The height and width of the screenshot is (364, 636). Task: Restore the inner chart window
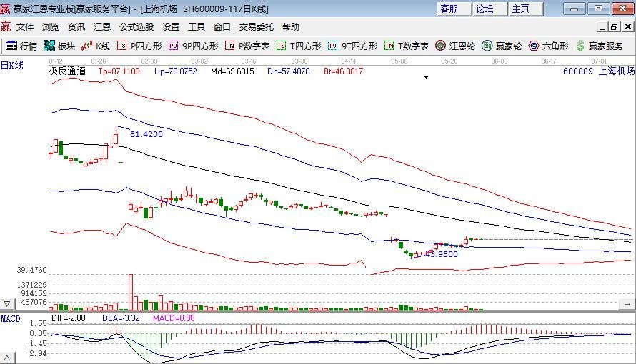click(615, 27)
